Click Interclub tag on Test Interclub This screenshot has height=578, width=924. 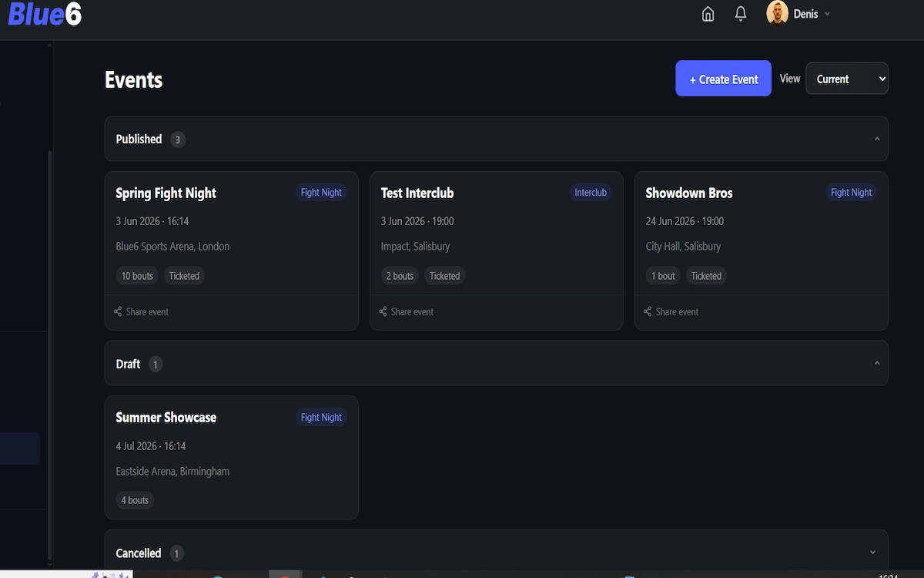[591, 193]
